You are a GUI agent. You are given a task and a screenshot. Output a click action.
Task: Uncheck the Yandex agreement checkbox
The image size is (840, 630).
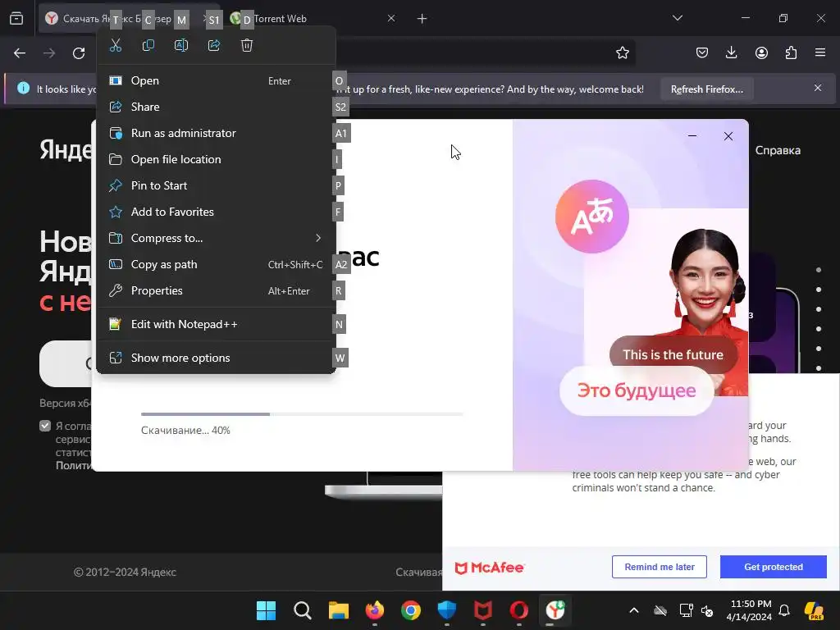point(45,426)
